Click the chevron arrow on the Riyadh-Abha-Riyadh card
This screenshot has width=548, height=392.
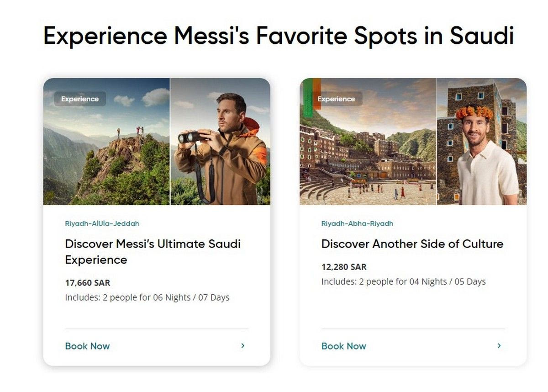click(499, 346)
